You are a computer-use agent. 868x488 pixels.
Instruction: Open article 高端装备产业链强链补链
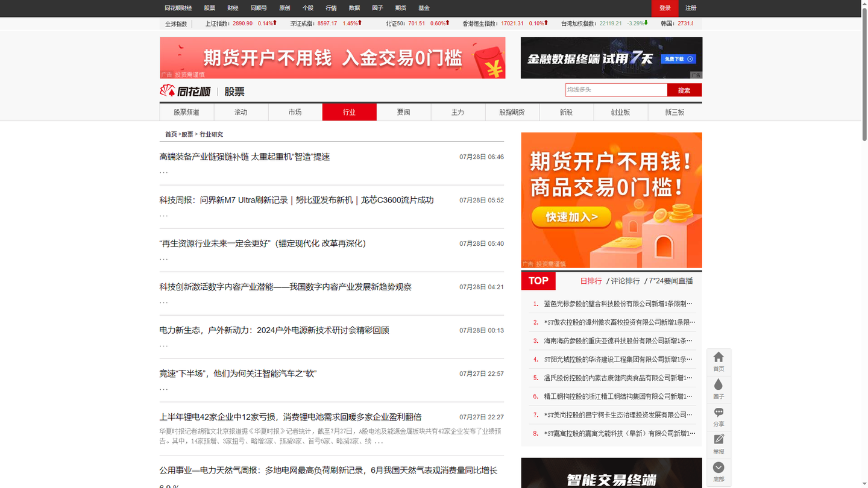[245, 157]
